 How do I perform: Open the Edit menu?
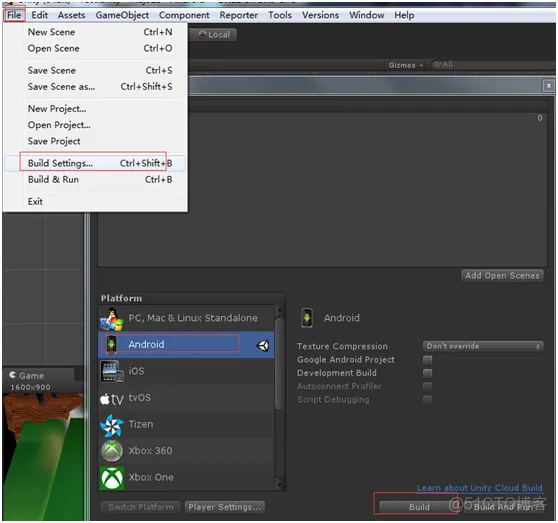40,15
